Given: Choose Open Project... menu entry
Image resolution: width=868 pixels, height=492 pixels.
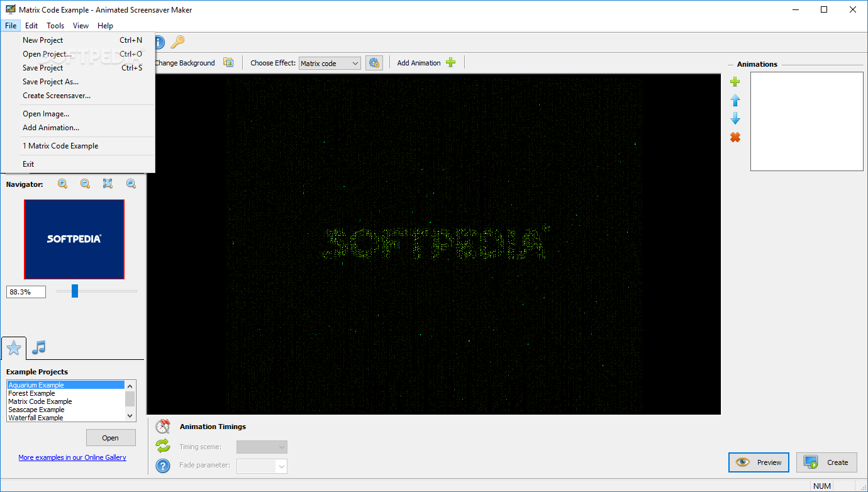Looking at the screenshot, I should click(x=78, y=54).
